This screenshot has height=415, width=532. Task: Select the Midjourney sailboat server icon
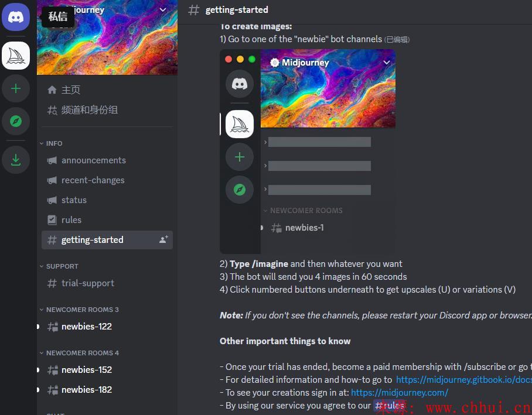pos(16,56)
